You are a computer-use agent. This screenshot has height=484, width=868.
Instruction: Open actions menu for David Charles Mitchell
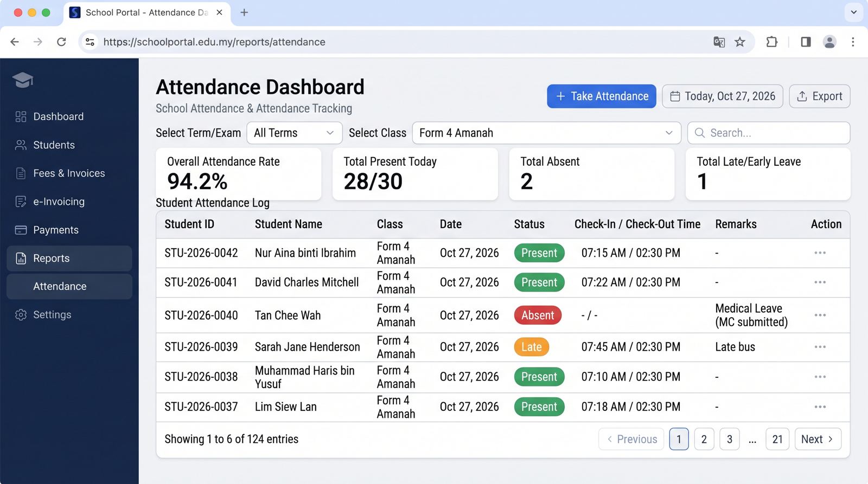[x=820, y=282]
